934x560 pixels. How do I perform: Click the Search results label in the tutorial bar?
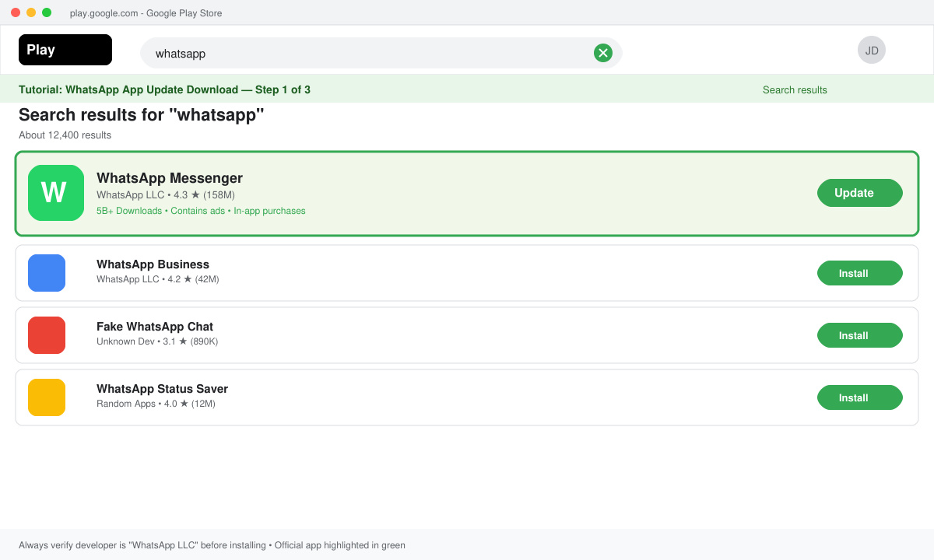(x=795, y=89)
